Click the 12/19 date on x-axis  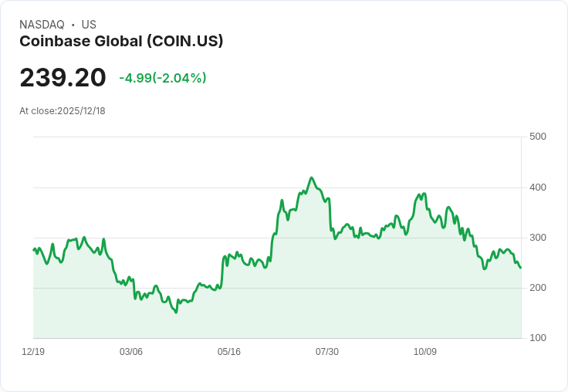(33, 352)
